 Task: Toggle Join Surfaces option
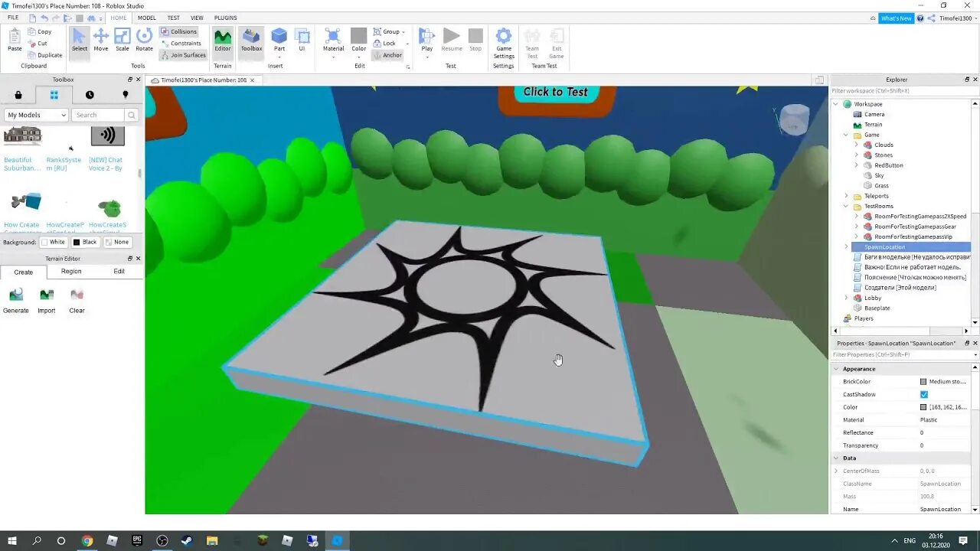click(183, 55)
